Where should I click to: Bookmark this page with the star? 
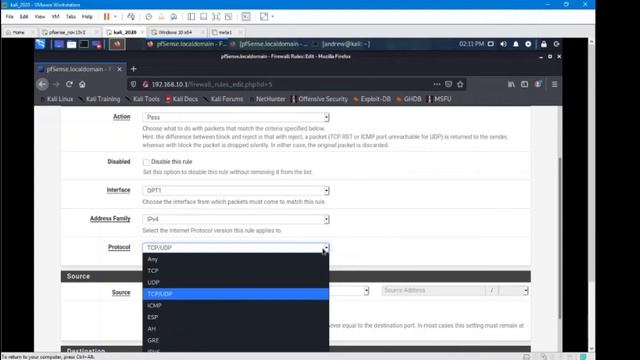(460, 84)
